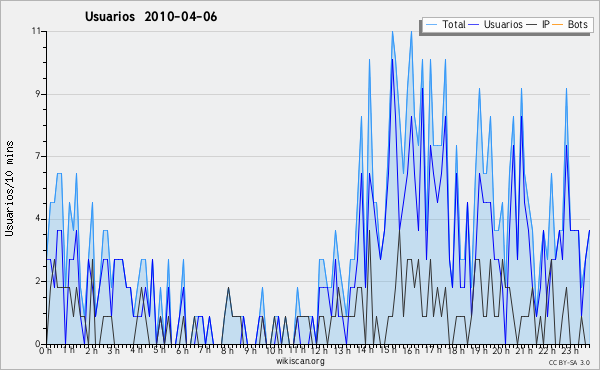Click the x-axis label '6 h'

[182, 350]
